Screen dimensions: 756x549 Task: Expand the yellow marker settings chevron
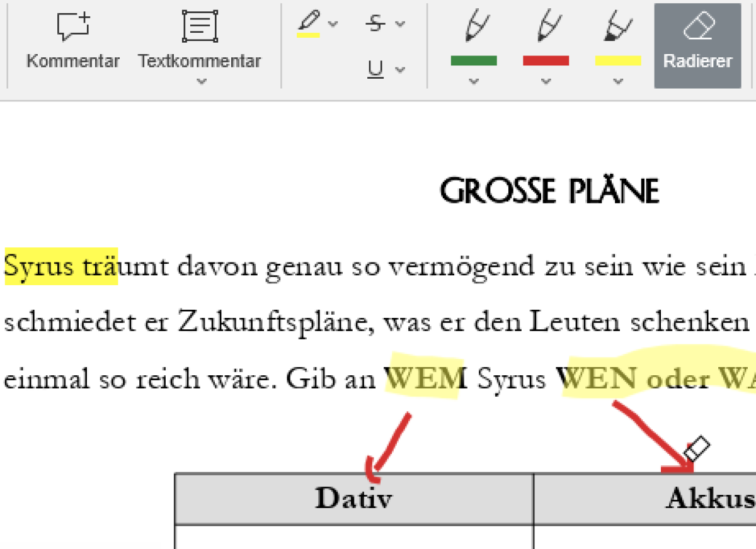618,81
